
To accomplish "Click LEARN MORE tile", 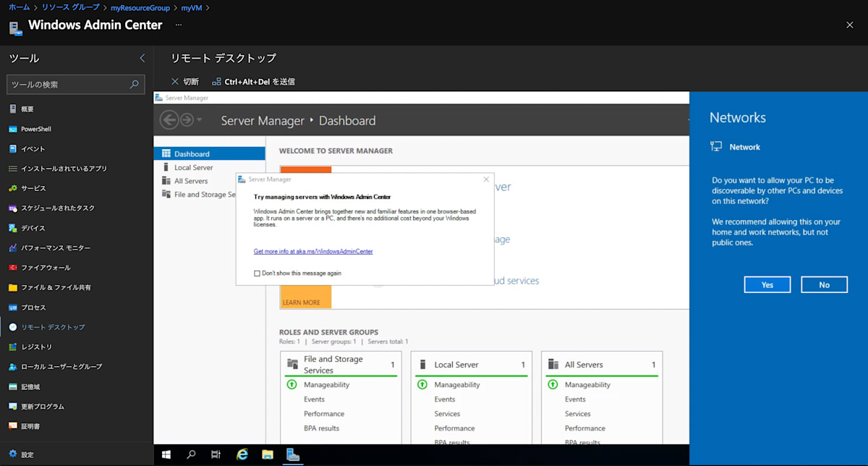I will 302,302.
